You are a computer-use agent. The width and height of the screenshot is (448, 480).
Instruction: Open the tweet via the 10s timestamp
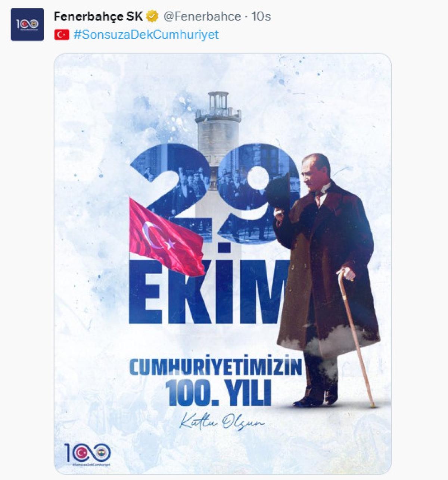click(260, 16)
